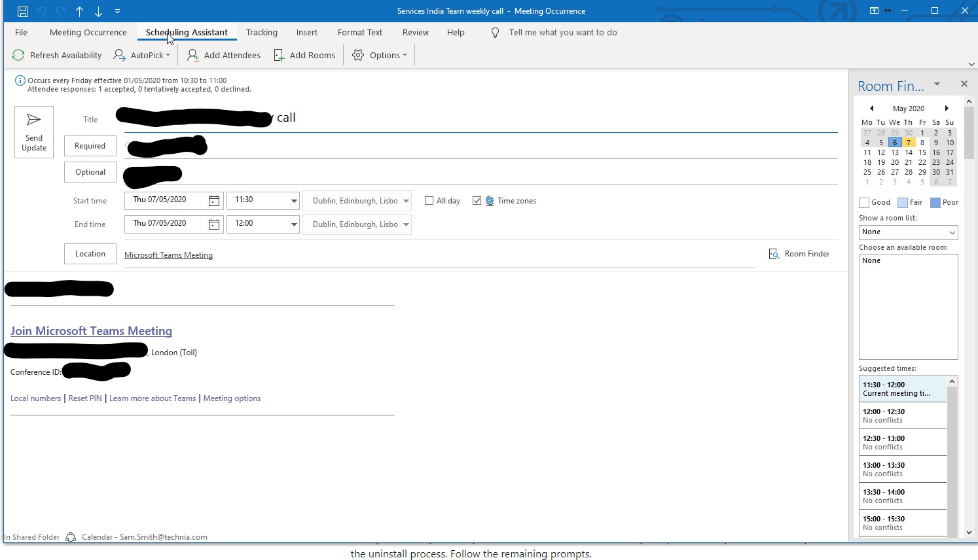The width and height of the screenshot is (978, 560).
Task: Open the end time 12:00 dropdown
Action: (x=294, y=224)
